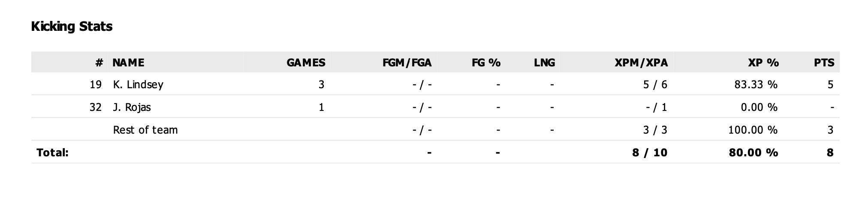The width and height of the screenshot is (868, 215).
Task: Select the # column header
Action: tap(99, 63)
